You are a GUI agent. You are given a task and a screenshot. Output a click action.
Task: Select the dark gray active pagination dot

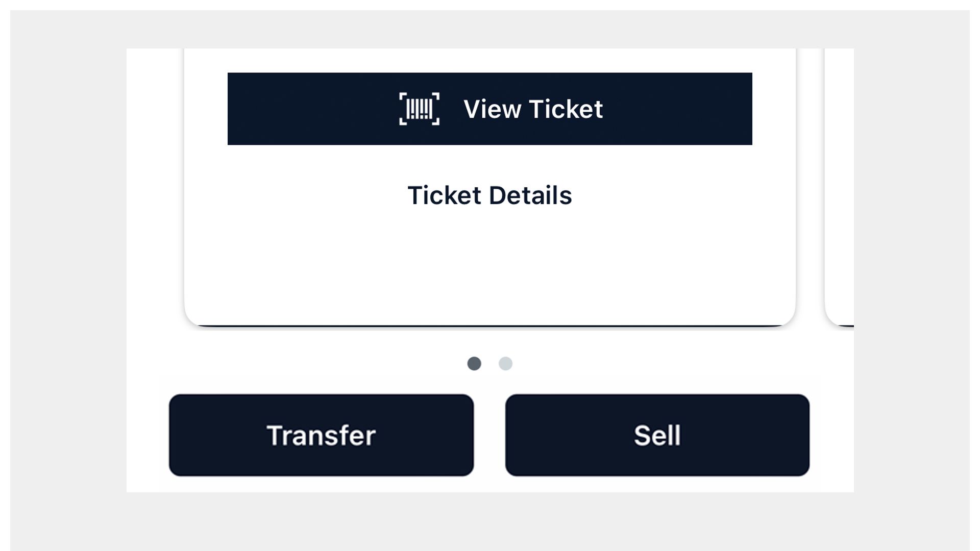coord(474,363)
